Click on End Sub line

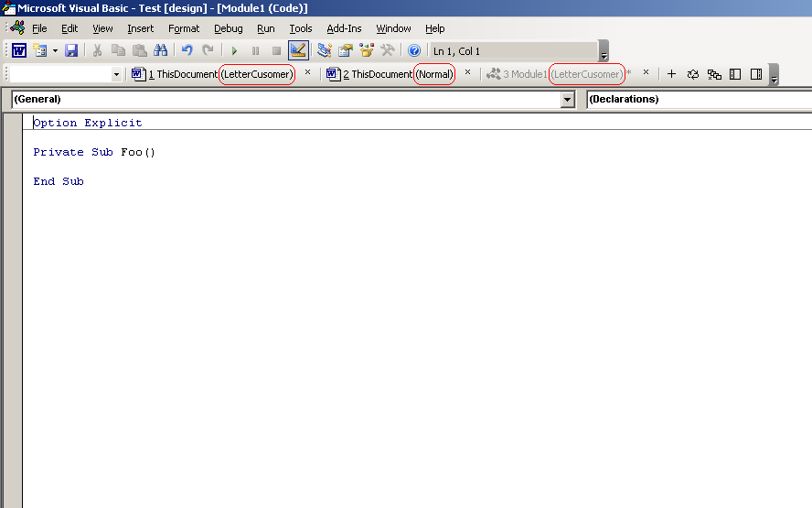(59, 181)
